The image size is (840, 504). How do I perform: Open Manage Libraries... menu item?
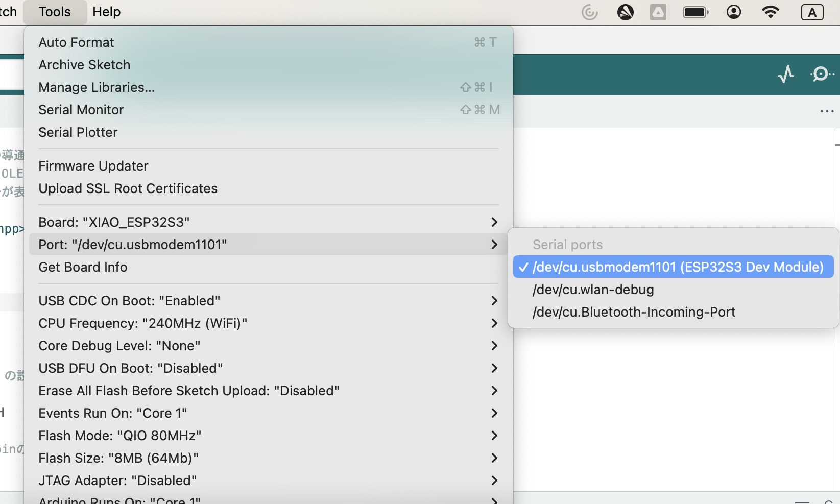tap(269, 87)
